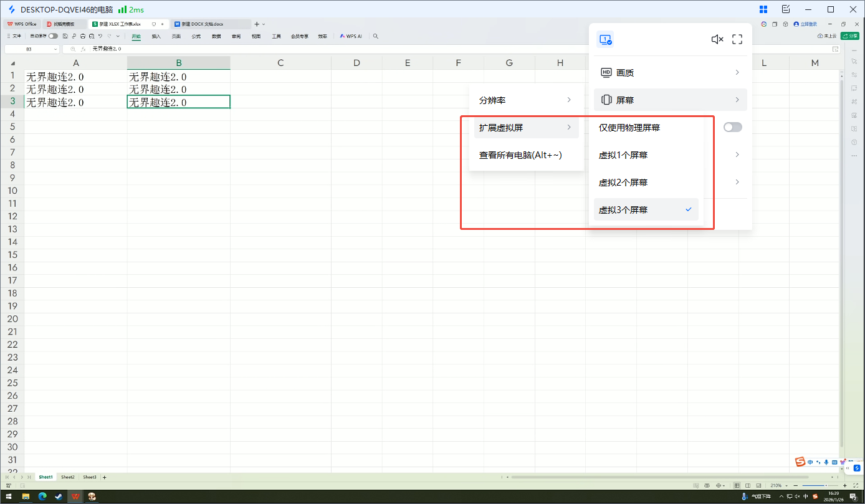Enter fullscreen view of the remote desktop

pos(737,39)
